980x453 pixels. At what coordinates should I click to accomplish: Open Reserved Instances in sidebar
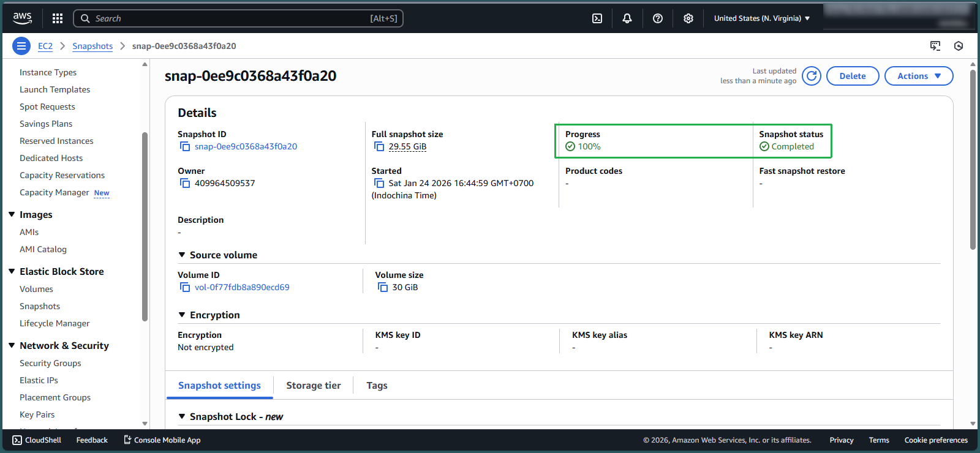click(56, 141)
